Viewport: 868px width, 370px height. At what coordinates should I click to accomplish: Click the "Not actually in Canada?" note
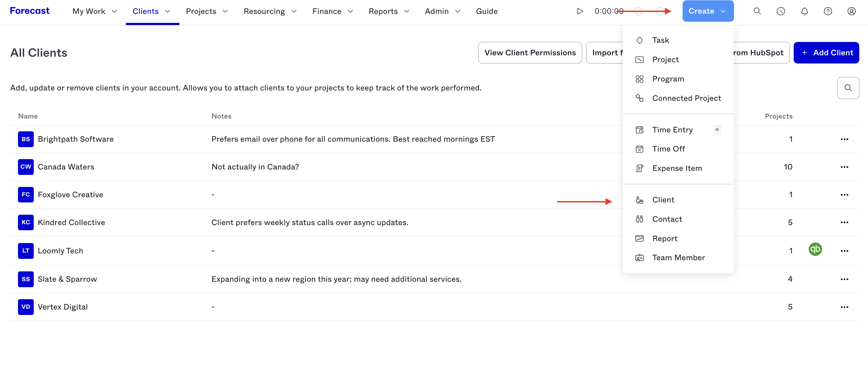click(255, 167)
